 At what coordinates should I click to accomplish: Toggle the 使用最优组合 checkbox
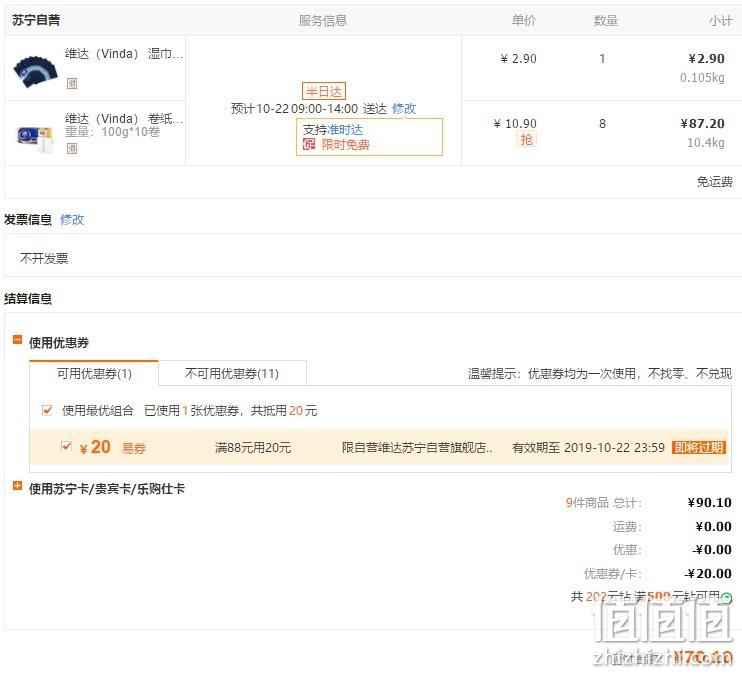[x=47, y=410]
